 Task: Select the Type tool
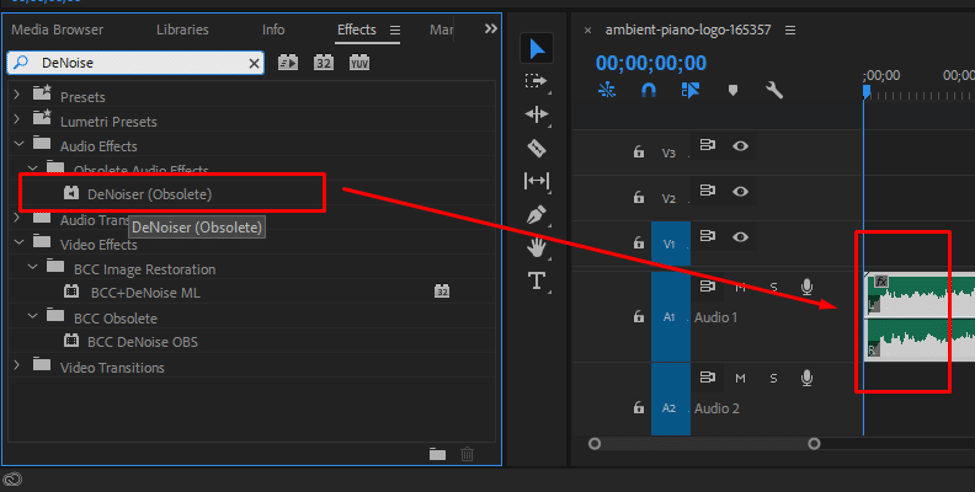[537, 281]
